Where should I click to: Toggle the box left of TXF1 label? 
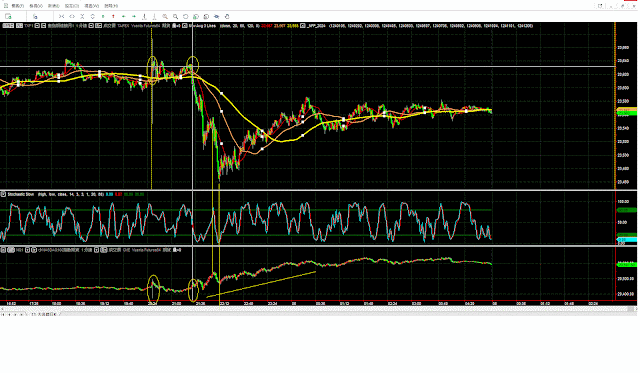pyautogui.click(x=19, y=25)
